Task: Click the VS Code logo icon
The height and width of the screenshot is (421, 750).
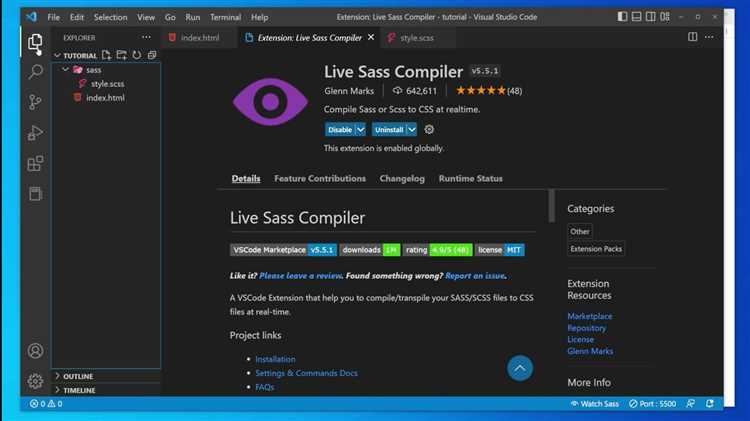Action: point(32,17)
